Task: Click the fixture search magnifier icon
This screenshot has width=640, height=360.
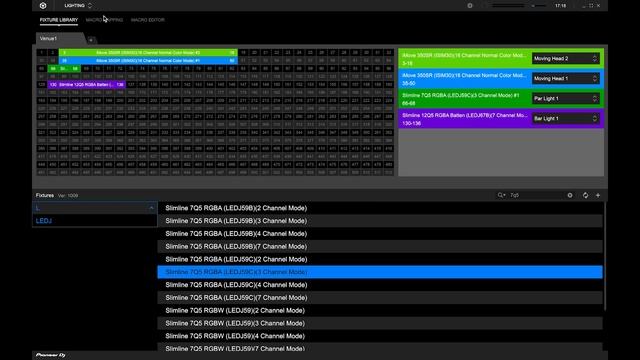Action: (x=501, y=195)
